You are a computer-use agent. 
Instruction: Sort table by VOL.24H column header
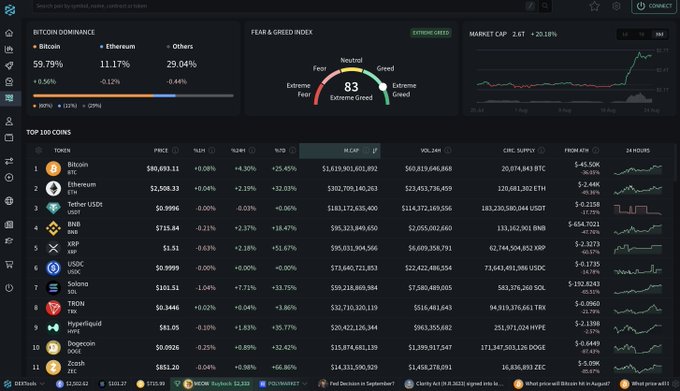(x=431, y=150)
